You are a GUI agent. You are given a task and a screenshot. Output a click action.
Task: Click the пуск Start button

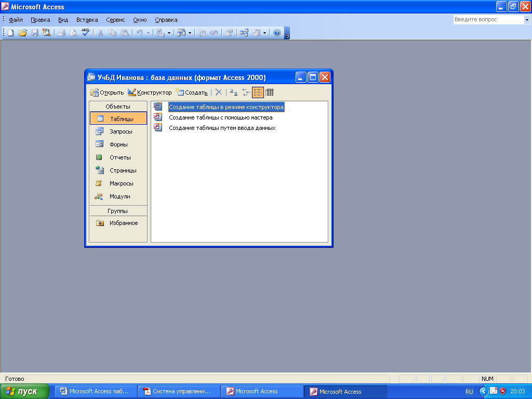(25, 391)
